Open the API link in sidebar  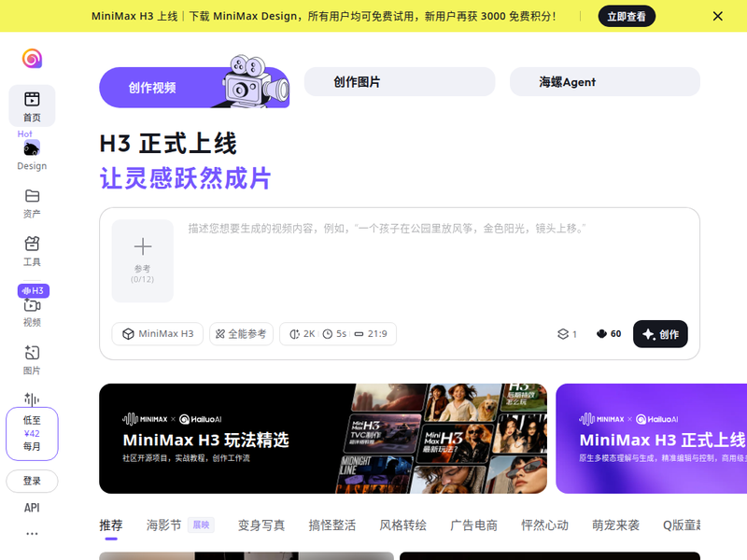(x=32, y=508)
